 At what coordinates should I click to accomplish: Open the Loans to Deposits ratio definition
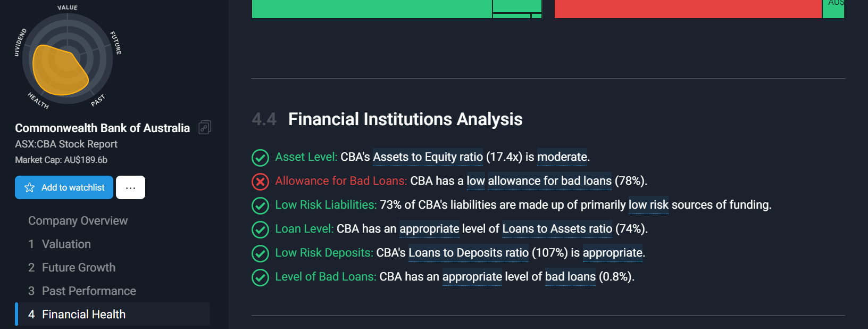(469, 253)
